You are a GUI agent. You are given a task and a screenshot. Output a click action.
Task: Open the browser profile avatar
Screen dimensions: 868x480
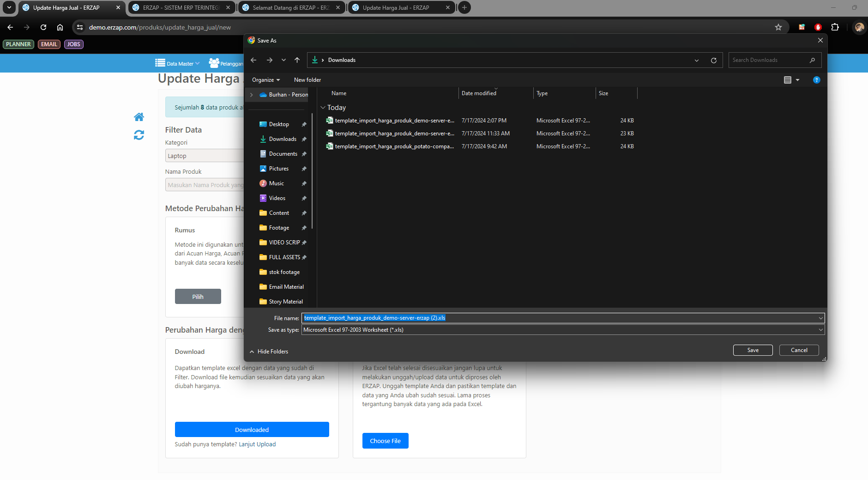pos(859,27)
